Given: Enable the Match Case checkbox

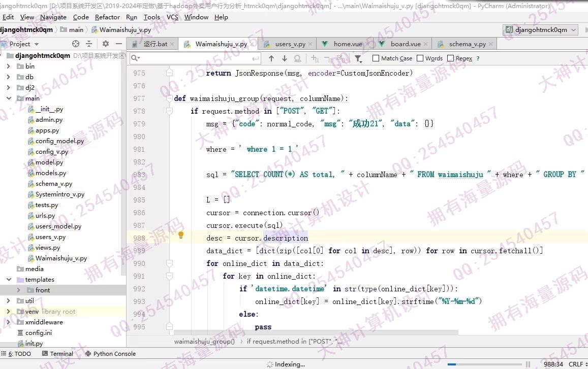Looking at the screenshot, I should click(376, 58).
